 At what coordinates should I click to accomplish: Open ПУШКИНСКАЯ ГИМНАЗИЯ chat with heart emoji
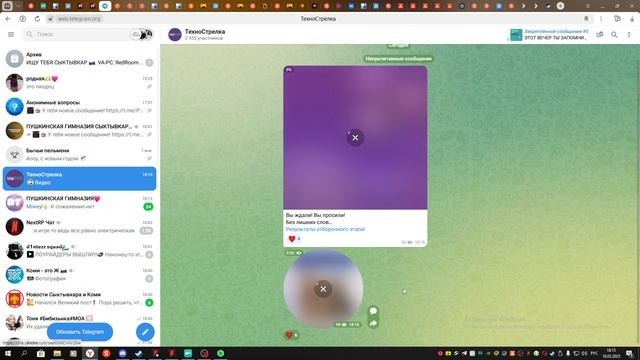(80, 202)
